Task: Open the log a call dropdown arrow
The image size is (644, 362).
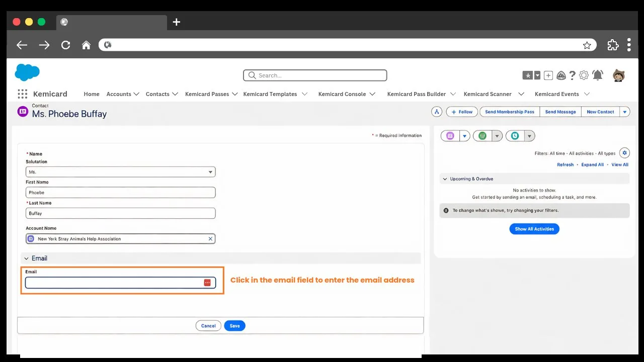Action: (529, 136)
